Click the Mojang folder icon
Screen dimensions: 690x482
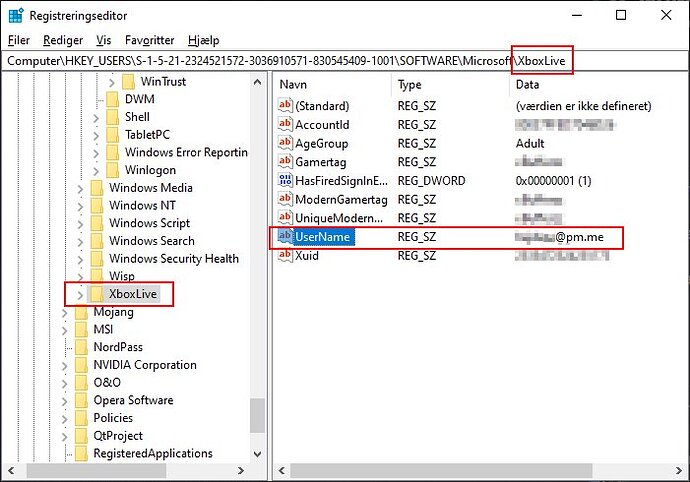(x=81, y=312)
